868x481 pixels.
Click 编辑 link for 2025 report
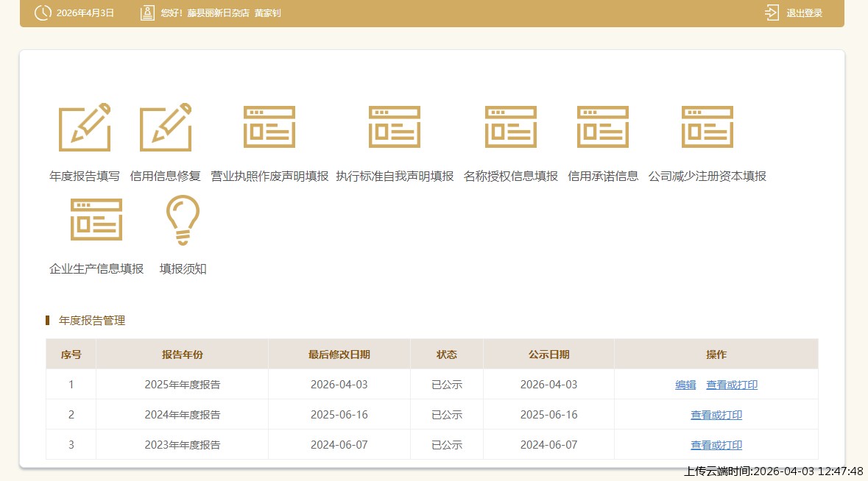[685, 385]
